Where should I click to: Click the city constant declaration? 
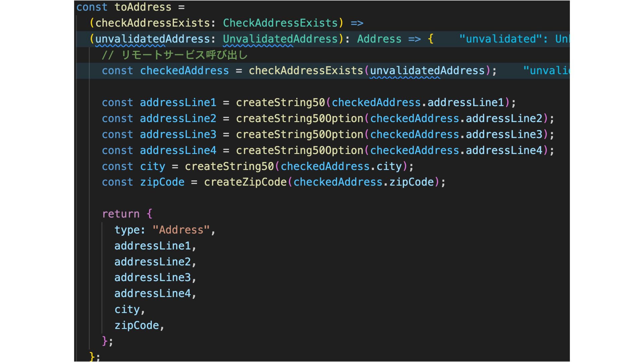pos(152,167)
